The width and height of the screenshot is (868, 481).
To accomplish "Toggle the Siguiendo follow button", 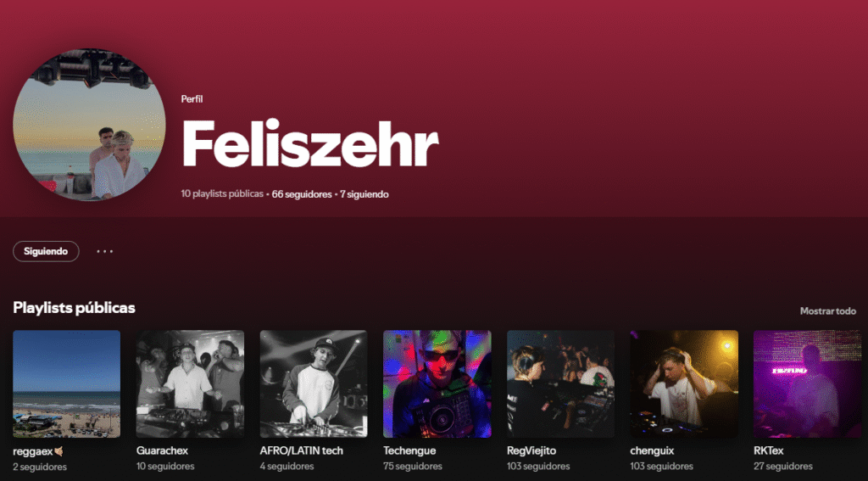I will pyautogui.click(x=46, y=251).
